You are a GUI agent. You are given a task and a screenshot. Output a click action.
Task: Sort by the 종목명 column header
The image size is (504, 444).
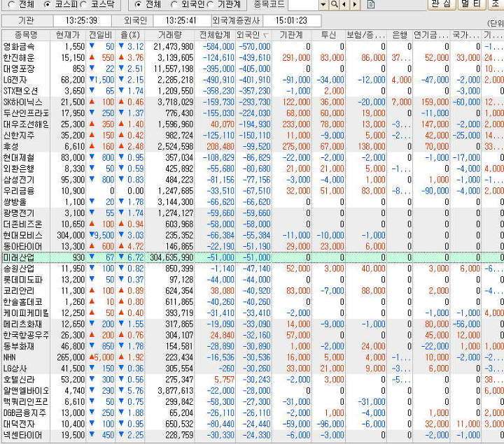(26, 35)
